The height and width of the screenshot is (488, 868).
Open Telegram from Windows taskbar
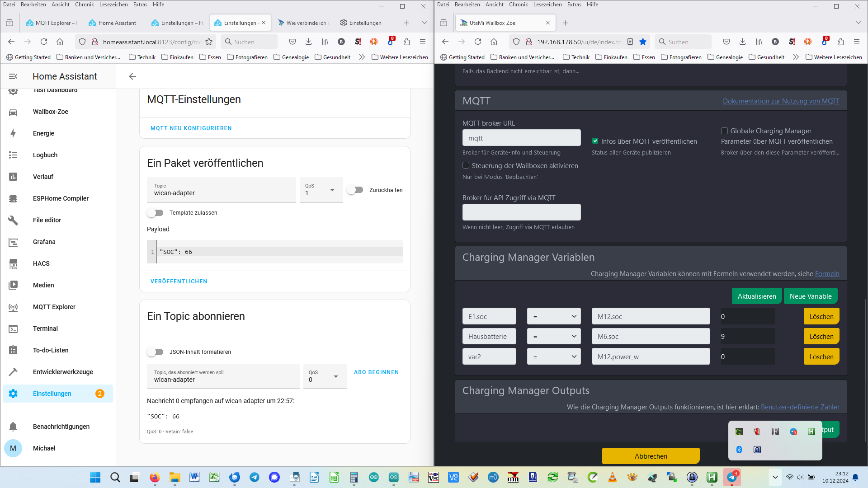[x=255, y=477]
